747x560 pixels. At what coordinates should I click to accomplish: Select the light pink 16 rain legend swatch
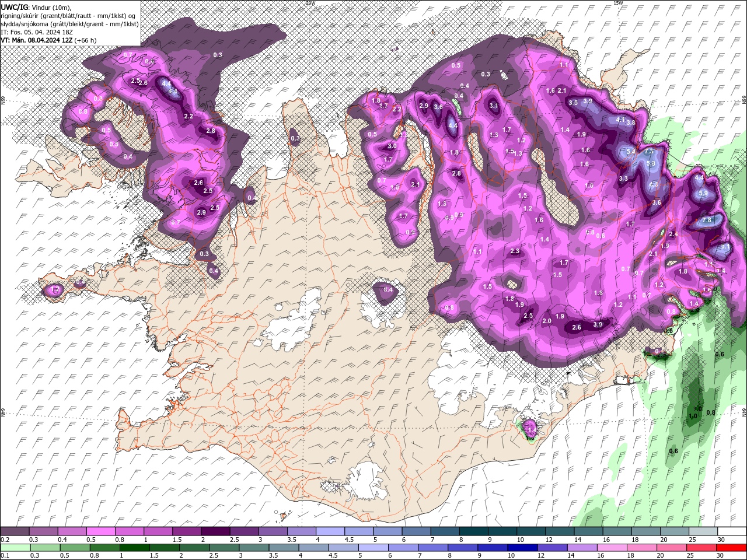pyautogui.click(x=612, y=548)
